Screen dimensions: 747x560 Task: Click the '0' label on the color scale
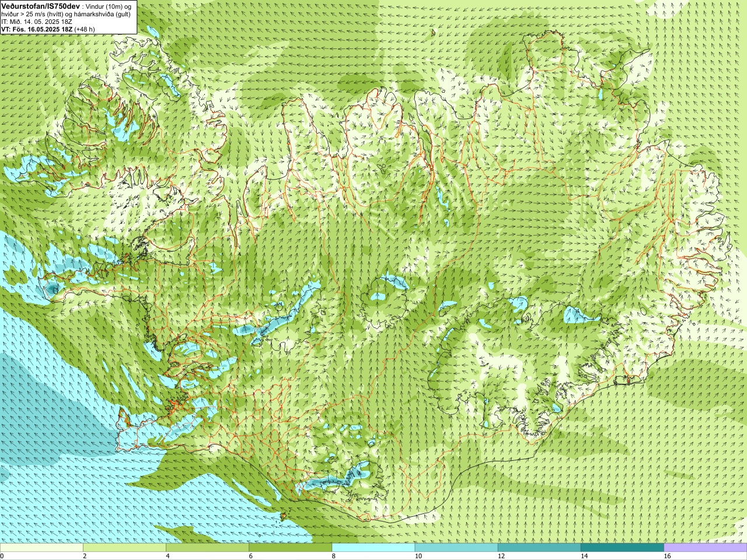click(x=2, y=556)
